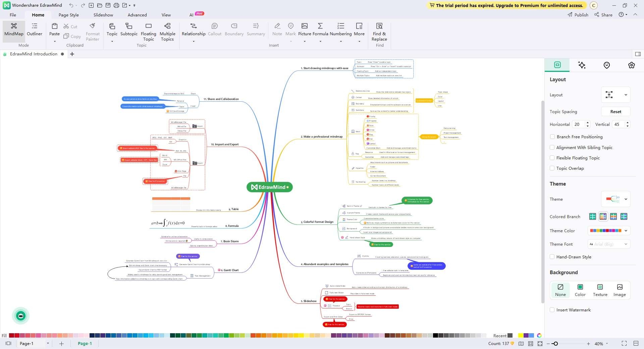Open Find & Replace

click(x=379, y=32)
